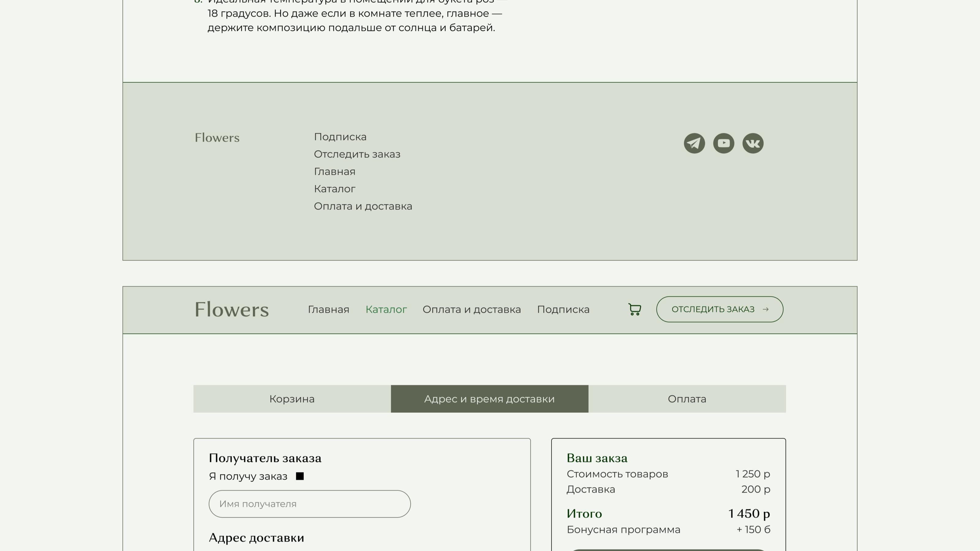Open the YouTube social icon
The image size is (980, 551).
tap(723, 143)
